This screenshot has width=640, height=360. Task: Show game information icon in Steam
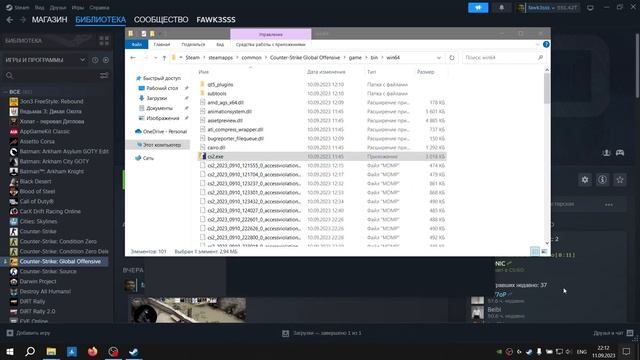point(602,180)
